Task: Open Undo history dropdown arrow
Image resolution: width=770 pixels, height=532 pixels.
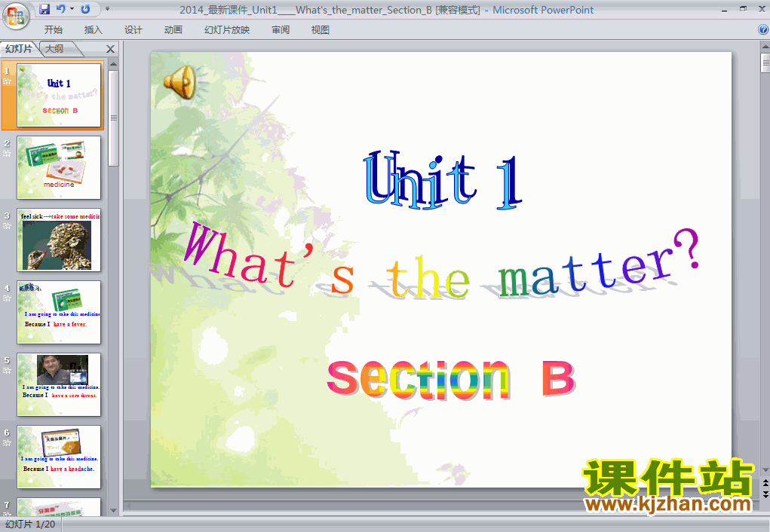Action: click(x=72, y=9)
